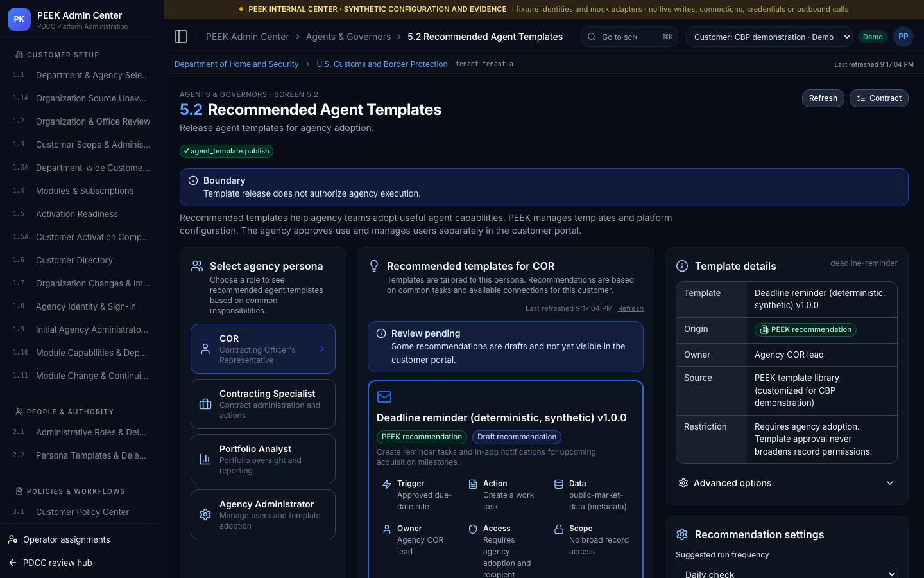Click the small Refresh link under Recommended templates

pyautogui.click(x=630, y=308)
